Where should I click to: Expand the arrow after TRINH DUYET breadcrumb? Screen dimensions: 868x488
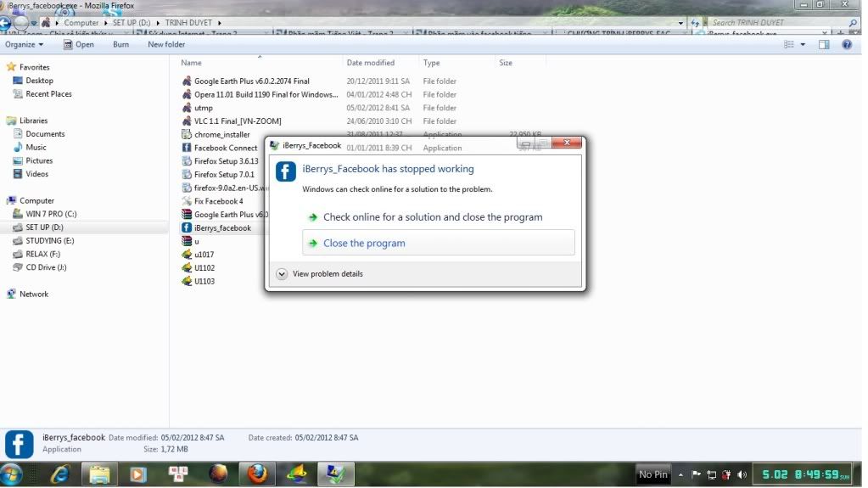[x=220, y=23]
